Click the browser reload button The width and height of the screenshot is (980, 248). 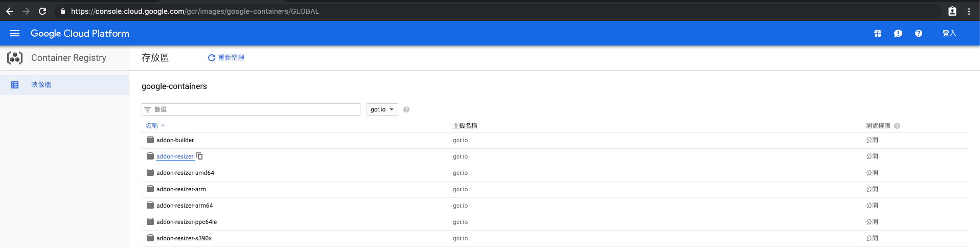[x=42, y=11]
